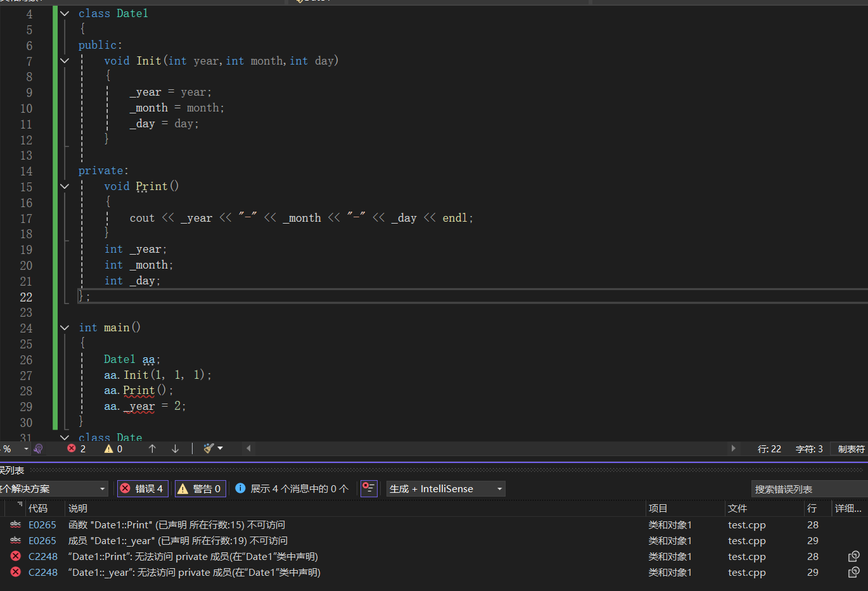Click the IntelliSense abc icon on Date1::_year row

16,540
